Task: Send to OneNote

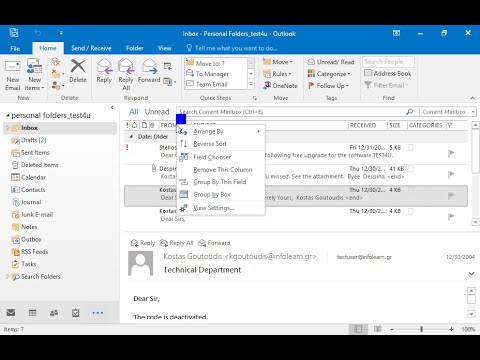Action: coord(280,86)
